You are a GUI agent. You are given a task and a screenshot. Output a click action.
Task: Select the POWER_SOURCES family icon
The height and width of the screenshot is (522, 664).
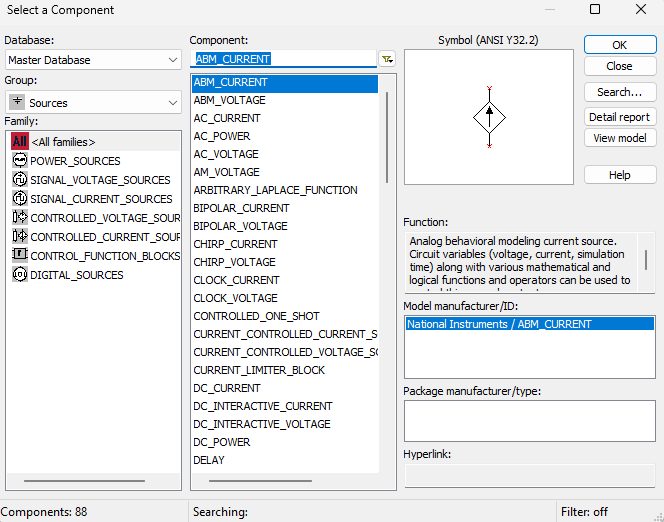pyautogui.click(x=19, y=160)
